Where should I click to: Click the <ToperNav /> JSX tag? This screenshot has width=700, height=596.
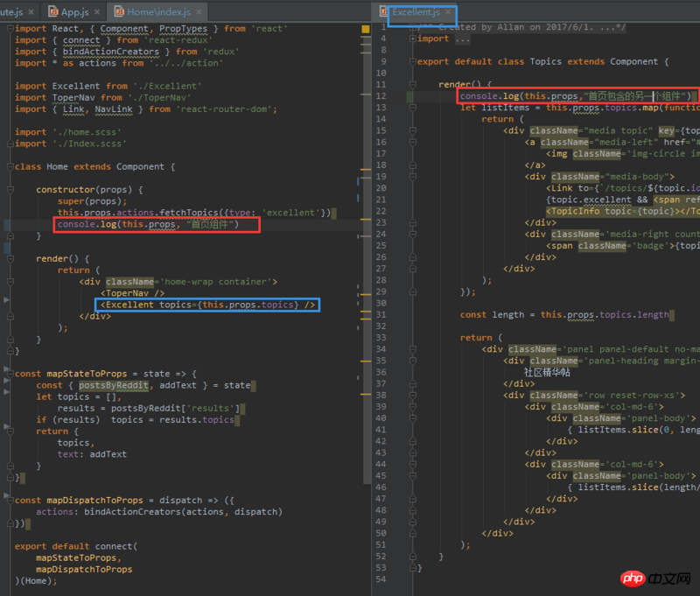coord(133,293)
